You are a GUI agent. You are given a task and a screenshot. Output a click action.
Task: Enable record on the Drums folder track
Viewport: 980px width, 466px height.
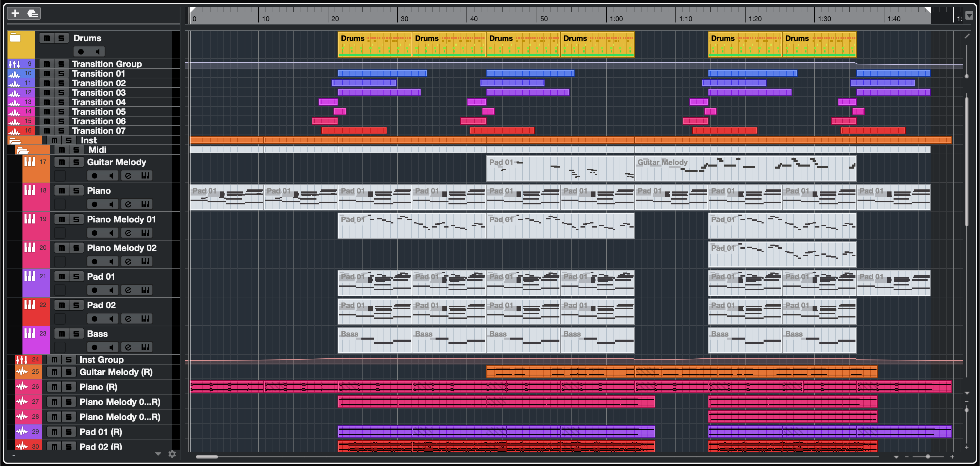pos(81,52)
